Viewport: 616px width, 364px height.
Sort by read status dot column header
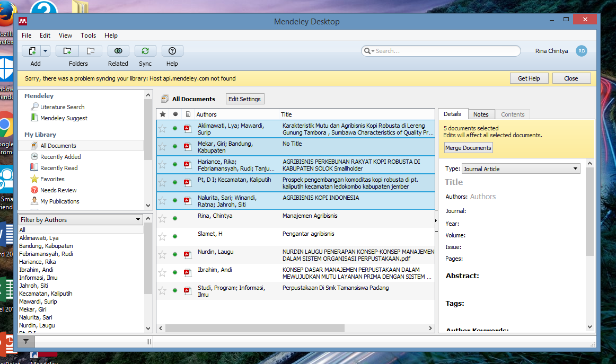click(x=175, y=114)
